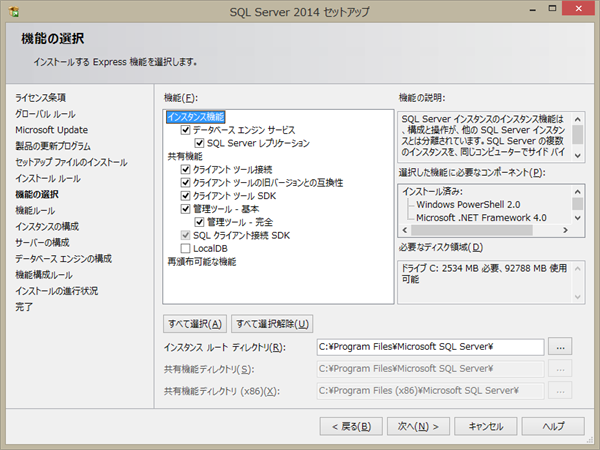
Task: Minimize the setup window
Action: [533, 10]
